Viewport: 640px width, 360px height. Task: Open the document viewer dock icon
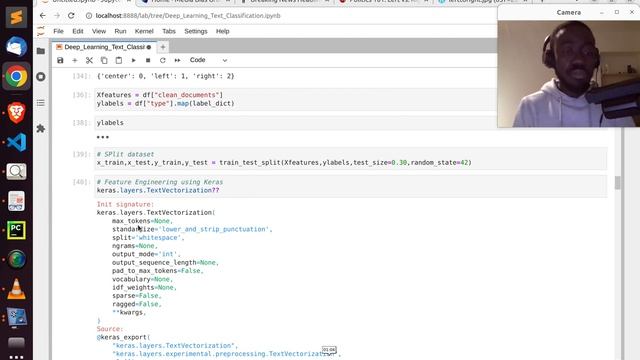point(16,201)
